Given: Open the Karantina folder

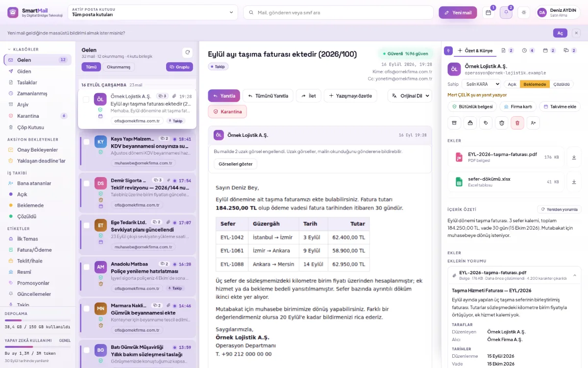Looking at the screenshot, I should pyautogui.click(x=37, y=116).
